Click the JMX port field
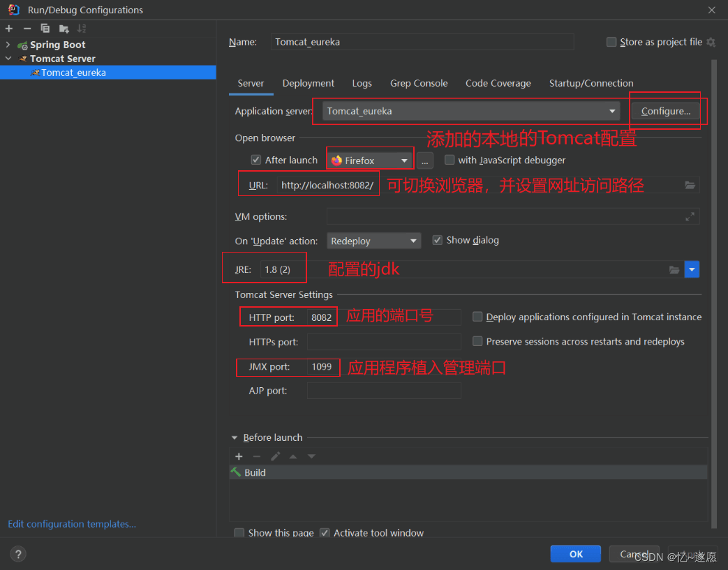This screenshot has height=570, width=728. pyautogui.click(x=384, y=367)
